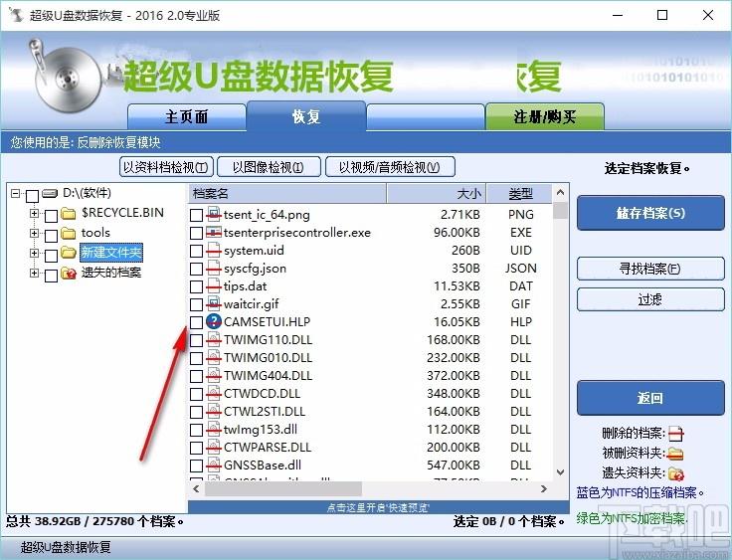Image resolution: width=732 pixels, height=560 pixels.
Task: Click the D:\ drive icon in tree
Action: tap(50, 193)
